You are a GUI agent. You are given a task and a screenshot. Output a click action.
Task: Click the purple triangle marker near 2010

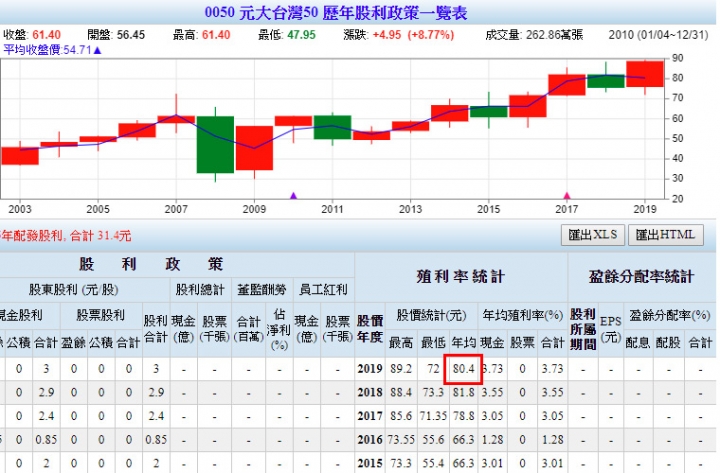(x=293, y=196)
